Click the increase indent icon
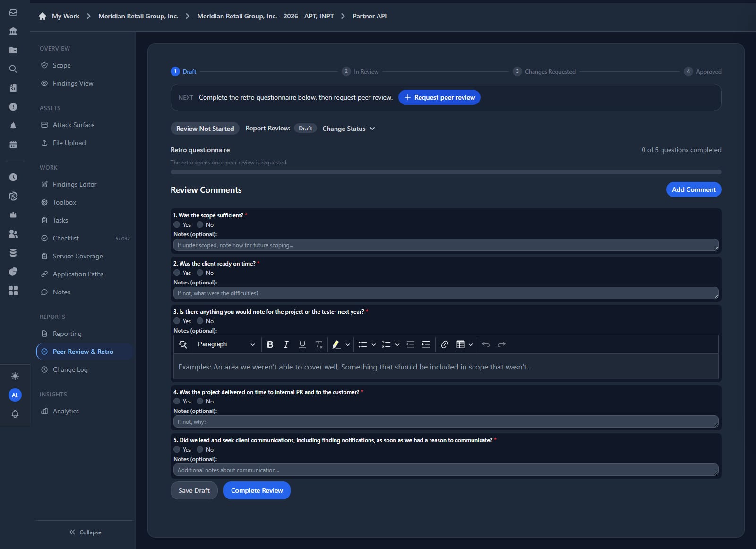This screenshot has height=549, width=756. 426,344
